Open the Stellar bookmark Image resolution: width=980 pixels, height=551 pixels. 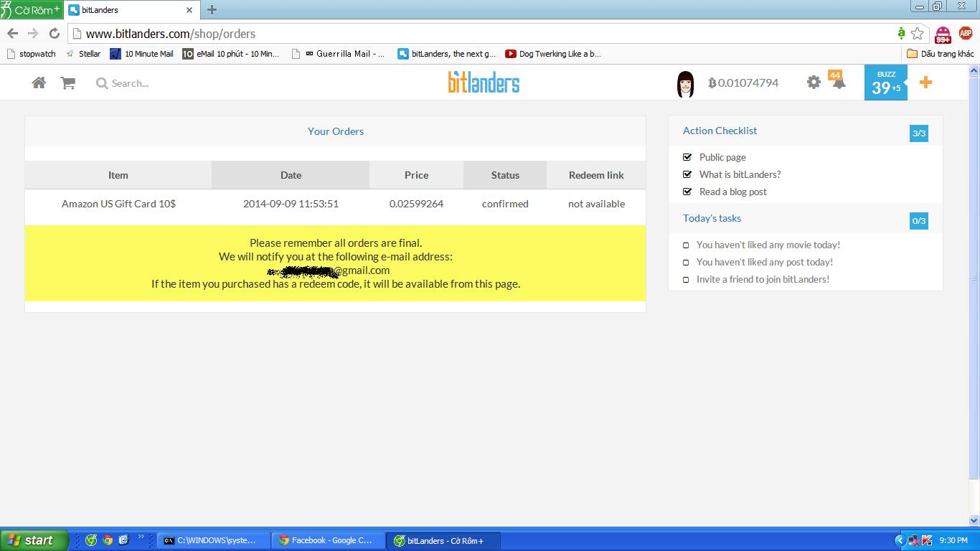point(83,54)
